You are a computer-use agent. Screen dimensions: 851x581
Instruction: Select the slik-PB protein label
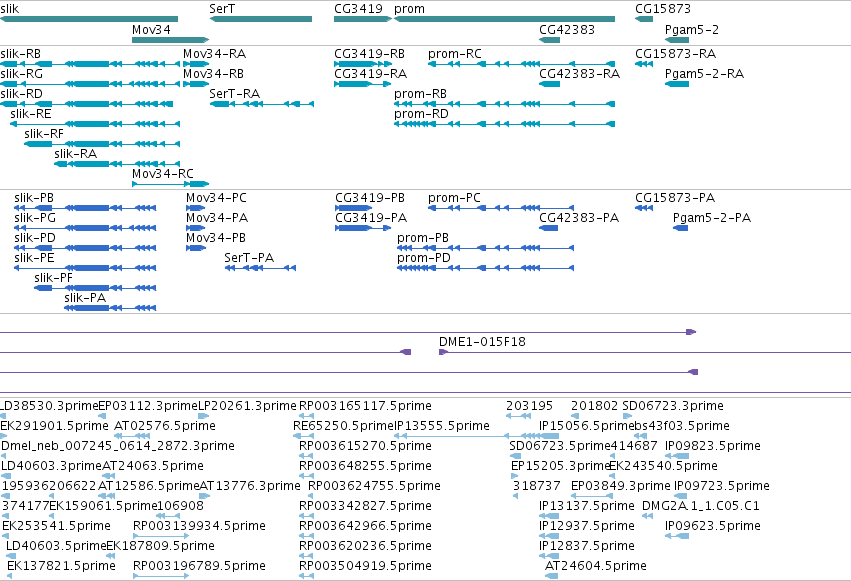34,198
